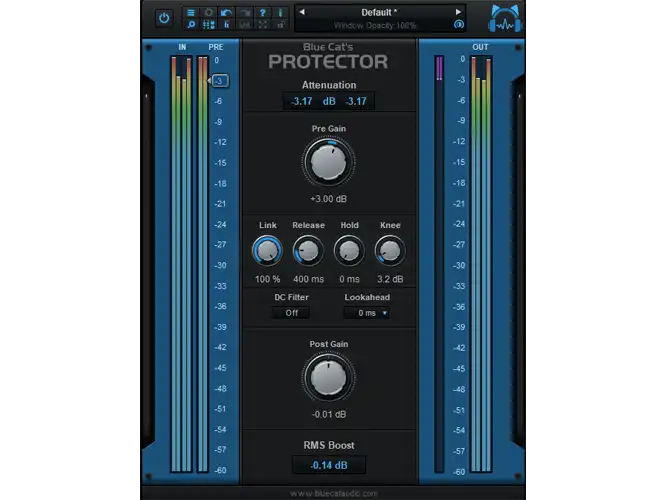Open the preset settings sliders icon
Viewport: 667px width, 500px height.
pyautogui.click(x=208, y=25)
